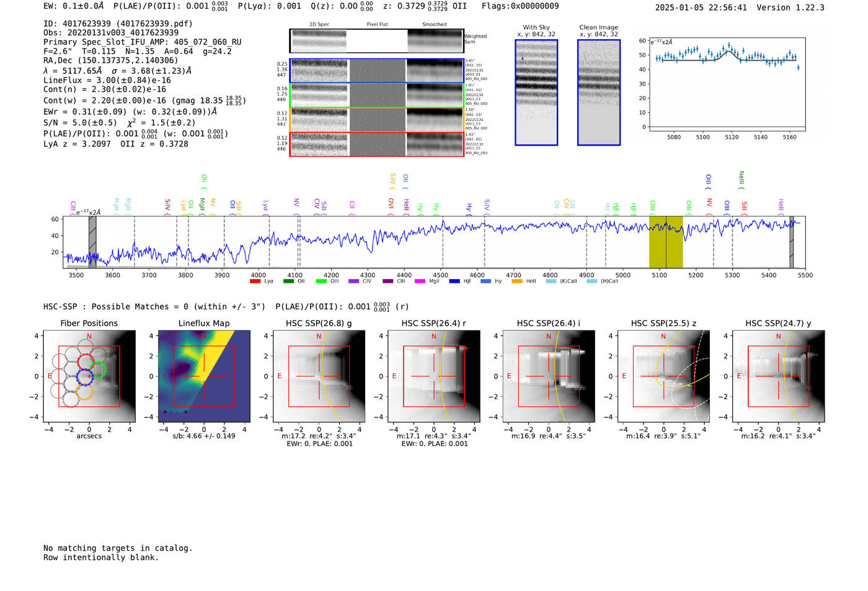This screenshot has height=591, width=868.
Task: Click the Primary Spec_Slot_IFU_AMP line
Action: coord(143,42)
